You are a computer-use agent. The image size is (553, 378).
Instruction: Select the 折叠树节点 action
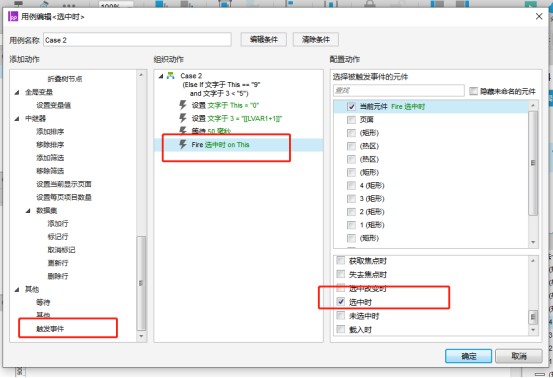click(x=65, y=79)
